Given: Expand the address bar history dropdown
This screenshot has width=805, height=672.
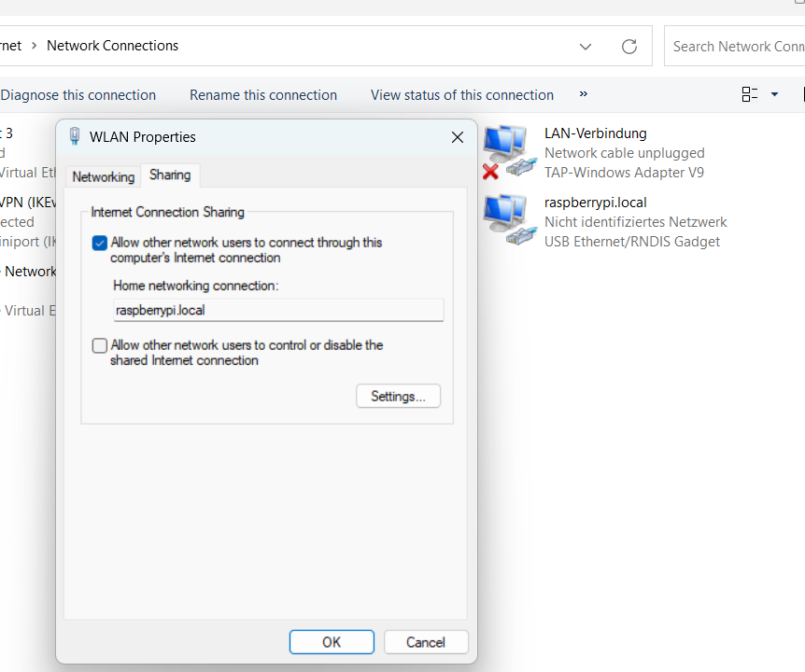Looking at the screenshot, I should pyautogui.click(x=586, y=46).
